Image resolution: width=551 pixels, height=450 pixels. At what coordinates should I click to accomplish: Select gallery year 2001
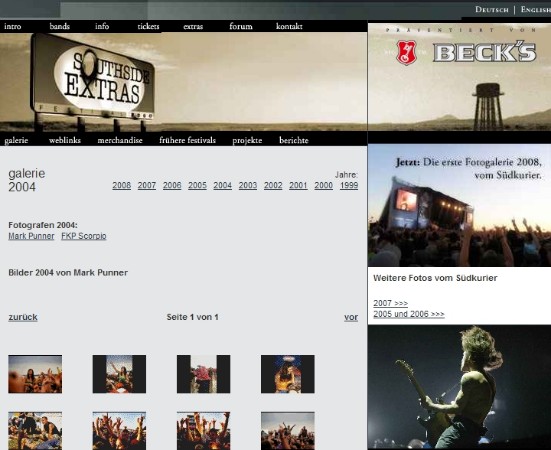[298, 185]
